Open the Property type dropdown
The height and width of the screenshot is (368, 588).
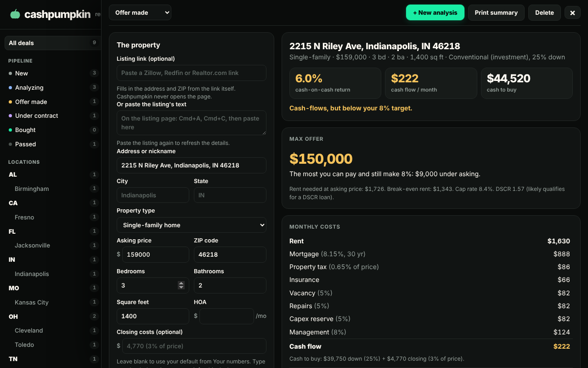coord(192,225)
